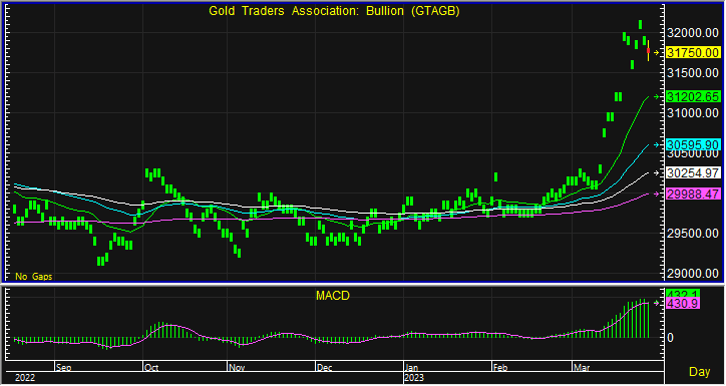Click the Feb month label on time axis
Screen dimensions: 726x386
(500, 368)
